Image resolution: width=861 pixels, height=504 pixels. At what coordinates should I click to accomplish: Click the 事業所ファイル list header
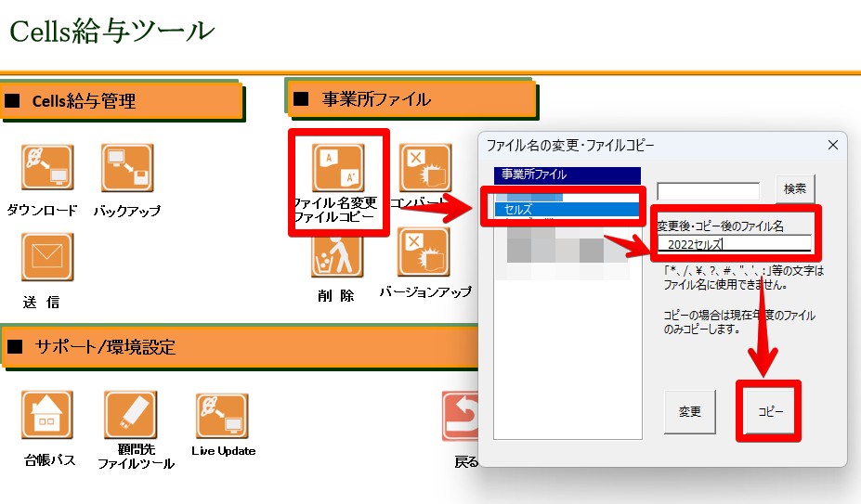[567, 174]
